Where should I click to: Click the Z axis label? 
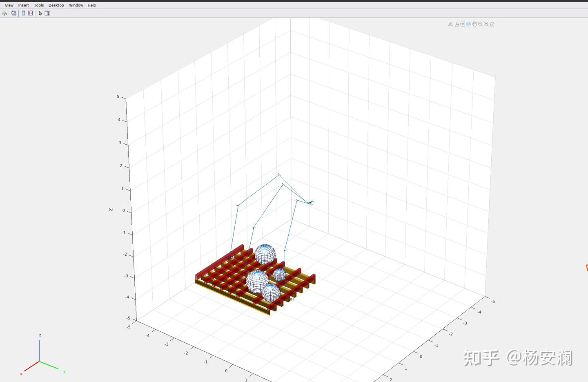click(110, 210)
